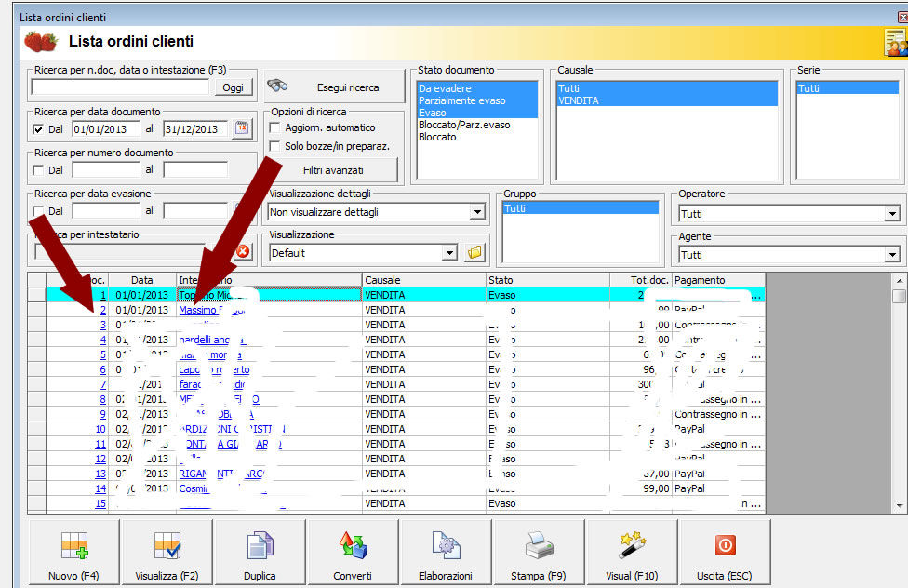Click the Uscita (ESC) exit icon

coord(724,552)
